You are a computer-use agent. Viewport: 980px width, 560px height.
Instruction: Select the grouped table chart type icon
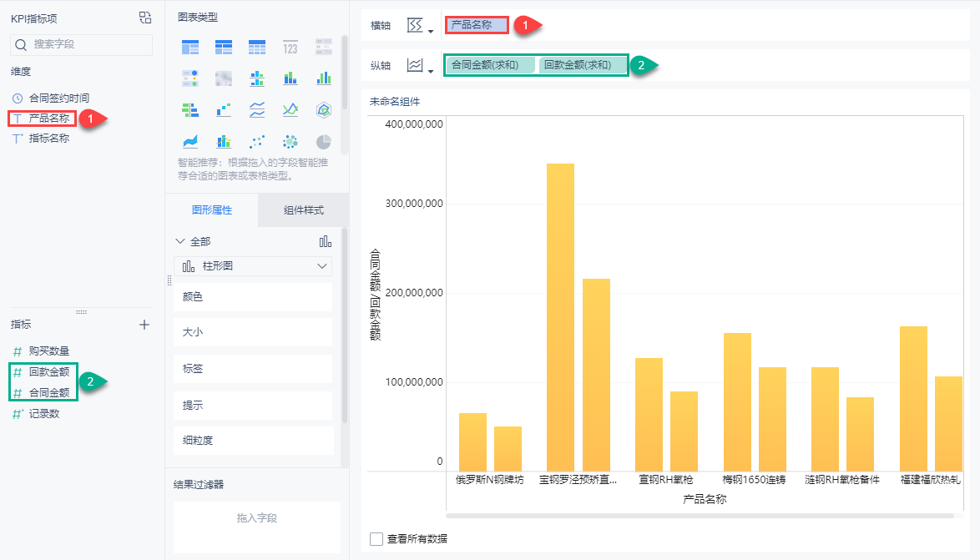click(x=190, y=47)
